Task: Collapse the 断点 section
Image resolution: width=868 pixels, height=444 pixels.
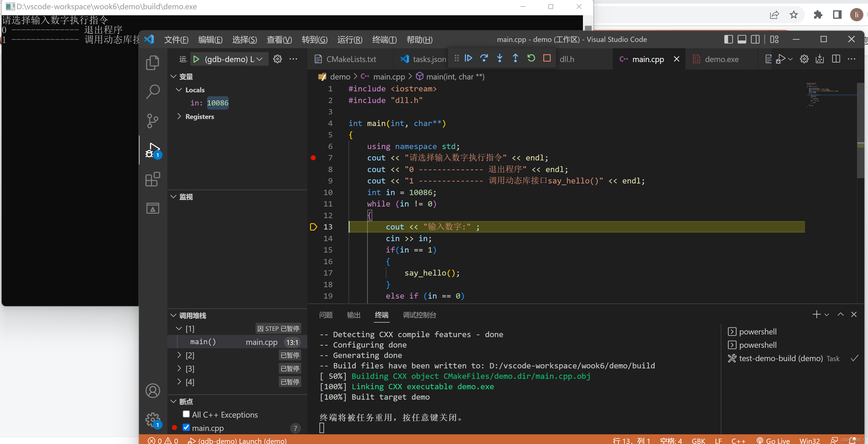Action: (x=173, y=402)
